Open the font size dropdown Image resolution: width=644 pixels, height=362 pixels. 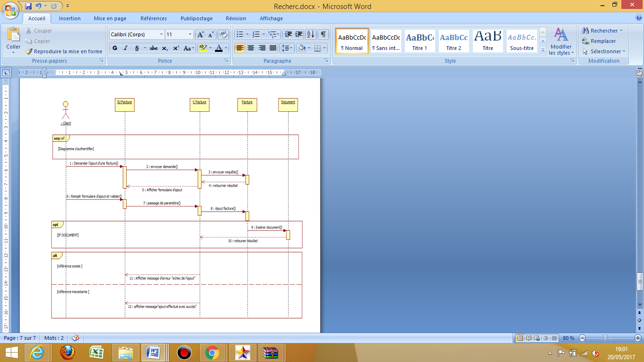point(190,34)
